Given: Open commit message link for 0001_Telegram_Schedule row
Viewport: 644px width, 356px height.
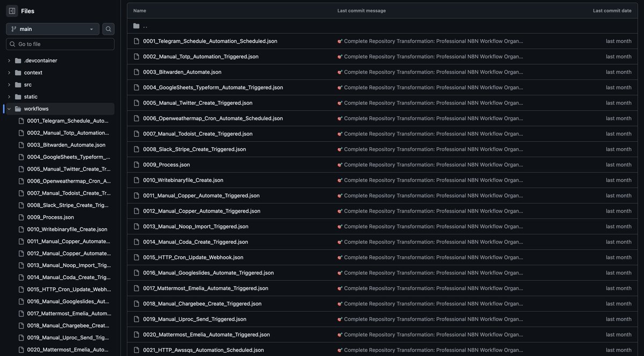Looking at the screenshot, I should (x=430, y=41).
